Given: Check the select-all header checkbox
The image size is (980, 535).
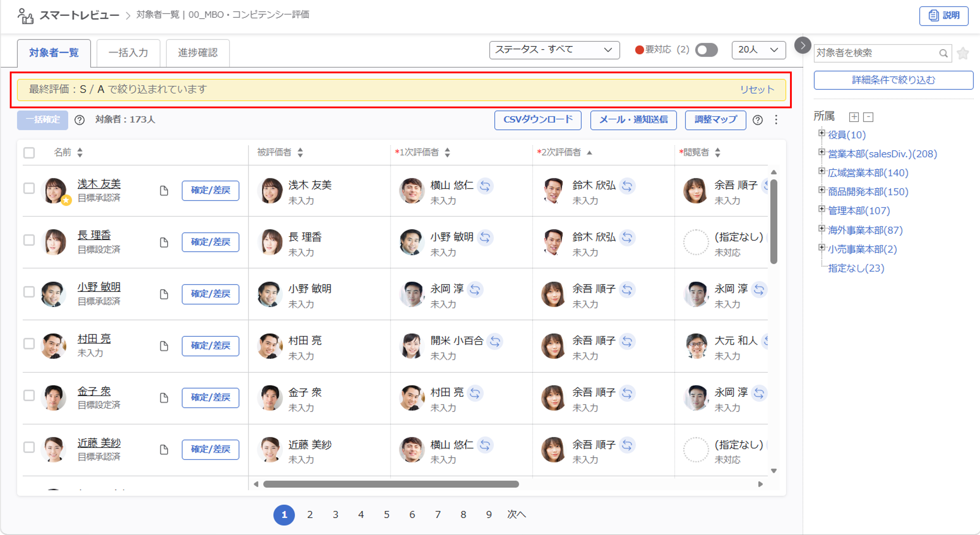Looking at the screenshot, I should (x=29, y=153).
